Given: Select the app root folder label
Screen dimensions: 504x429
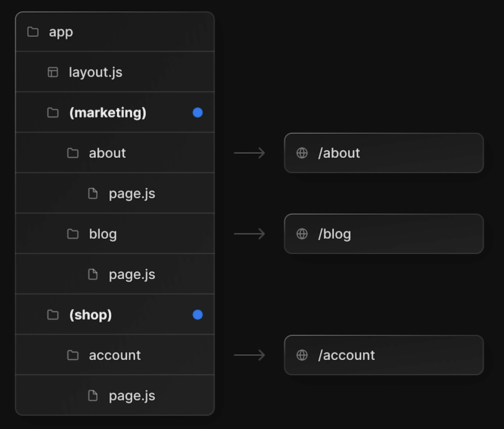Looking at the screenshot, I should 61,32.
